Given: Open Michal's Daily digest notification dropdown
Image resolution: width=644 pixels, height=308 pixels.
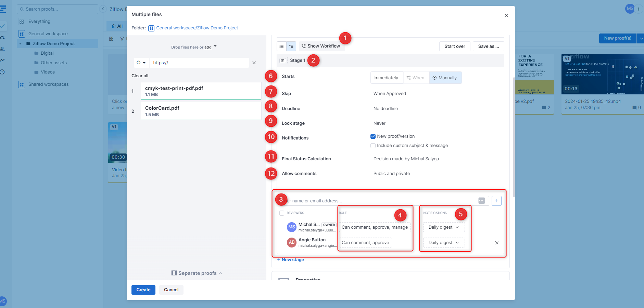Looking at the screenshot, I should (x=444, y=227).
